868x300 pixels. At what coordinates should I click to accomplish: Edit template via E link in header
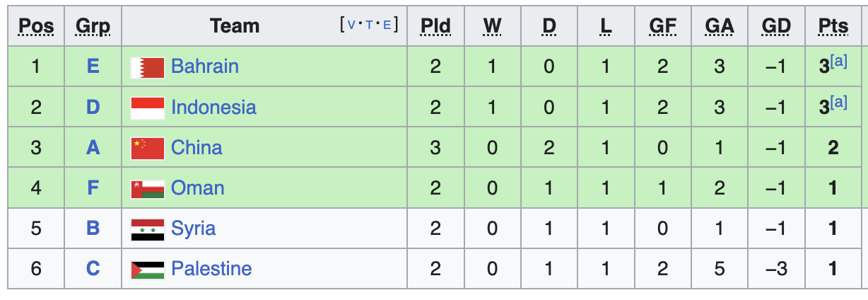click(x=387, y=25)
